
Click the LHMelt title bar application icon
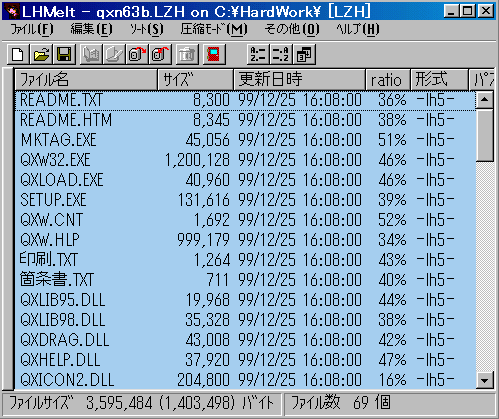(x=11, y=12)
